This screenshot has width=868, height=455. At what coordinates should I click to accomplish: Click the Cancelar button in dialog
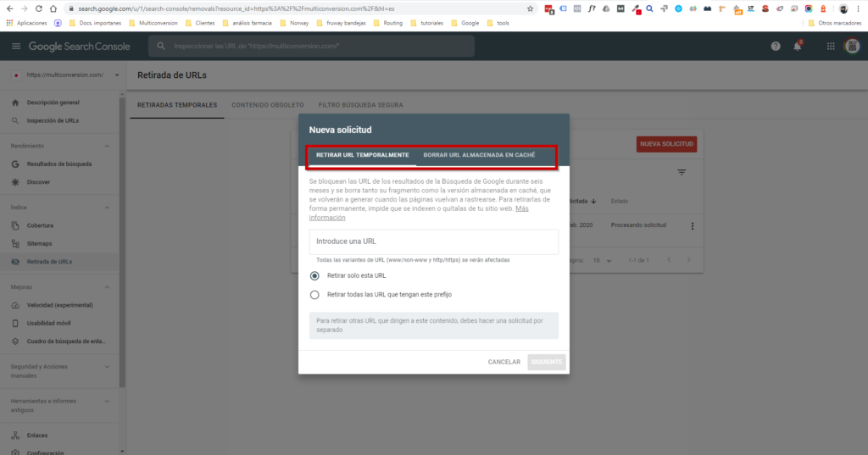point(504,362)
